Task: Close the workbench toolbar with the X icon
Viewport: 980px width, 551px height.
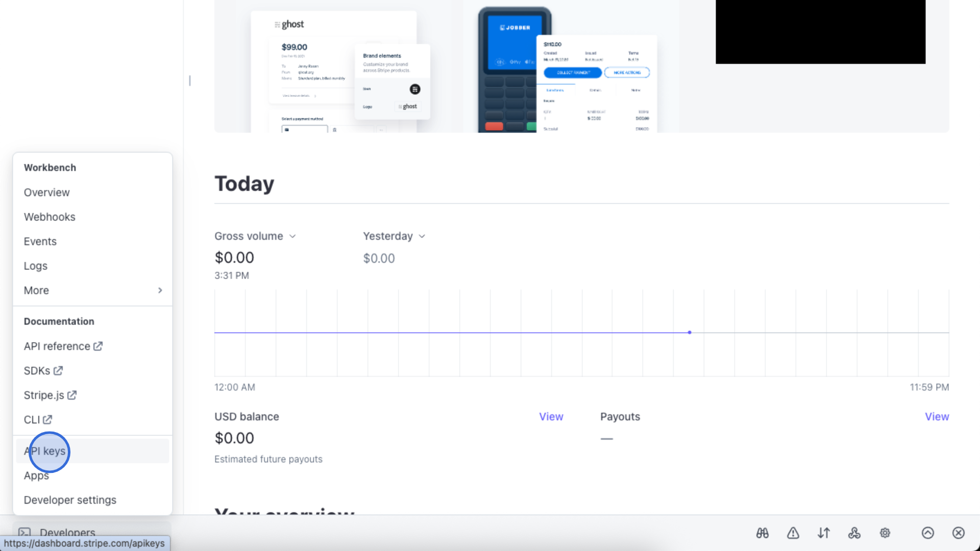Action: (959, 533)
